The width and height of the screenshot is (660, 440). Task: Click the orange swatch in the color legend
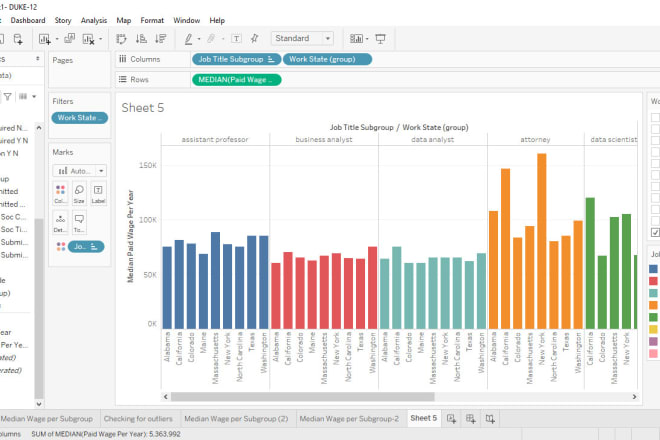click(653, 305)
